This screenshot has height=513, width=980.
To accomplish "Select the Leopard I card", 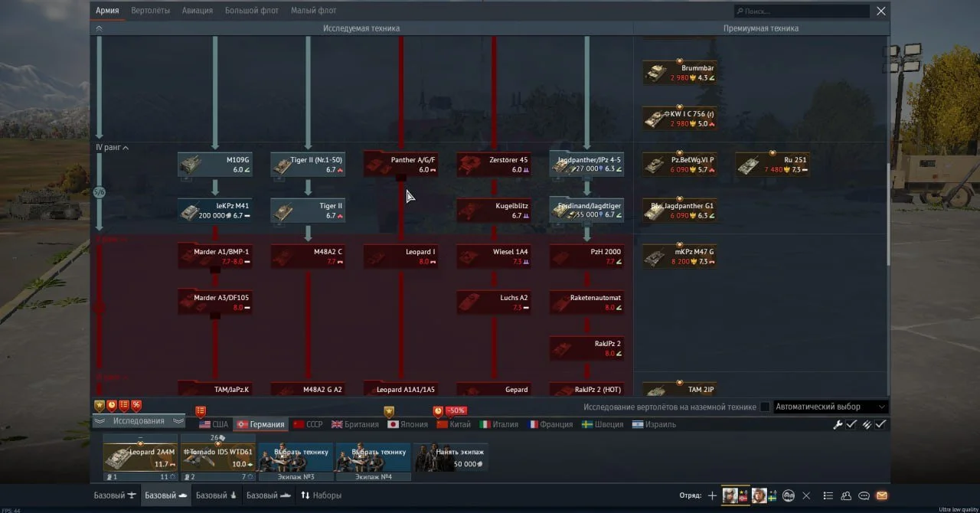I will pyautogui.click(x=401, y=256).
